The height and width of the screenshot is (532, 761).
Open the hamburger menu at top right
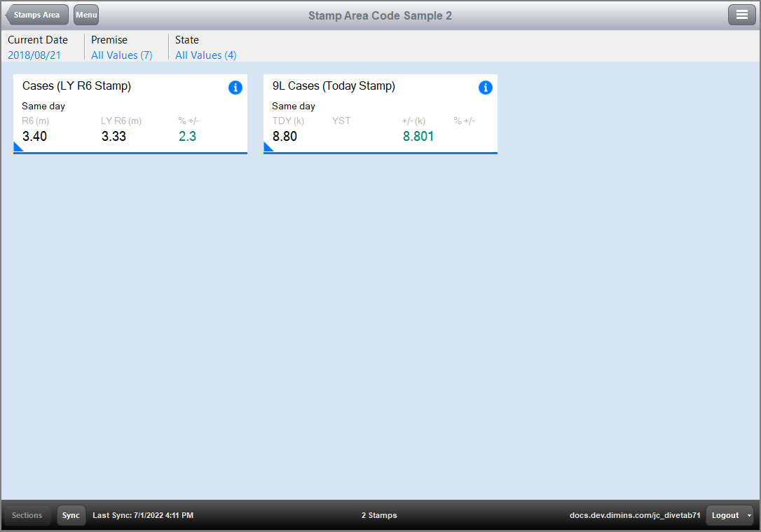coord(741,15)
